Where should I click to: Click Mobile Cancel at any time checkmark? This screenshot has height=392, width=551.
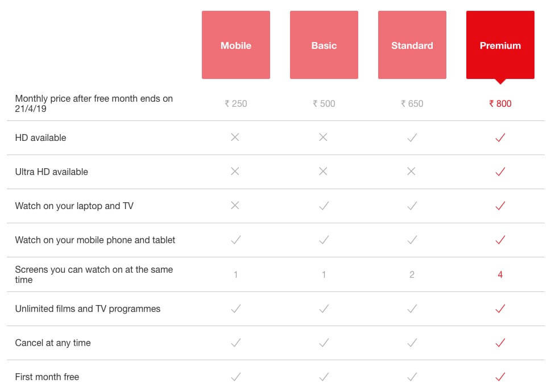click(236, 343)
